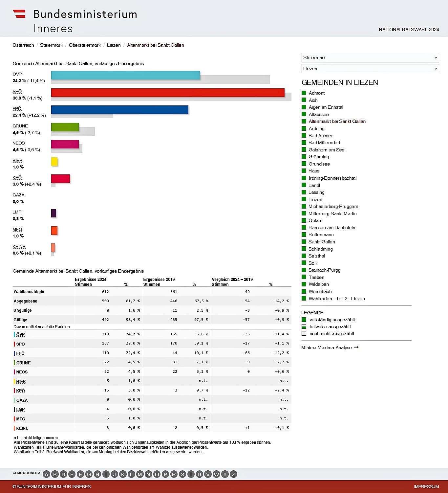Click the red SPÖ result bar

[x=168, y=93]
